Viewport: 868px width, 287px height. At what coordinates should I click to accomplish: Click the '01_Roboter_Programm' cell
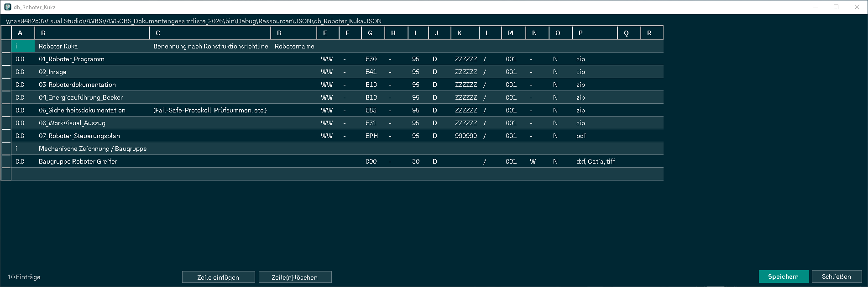pos(92,59)
